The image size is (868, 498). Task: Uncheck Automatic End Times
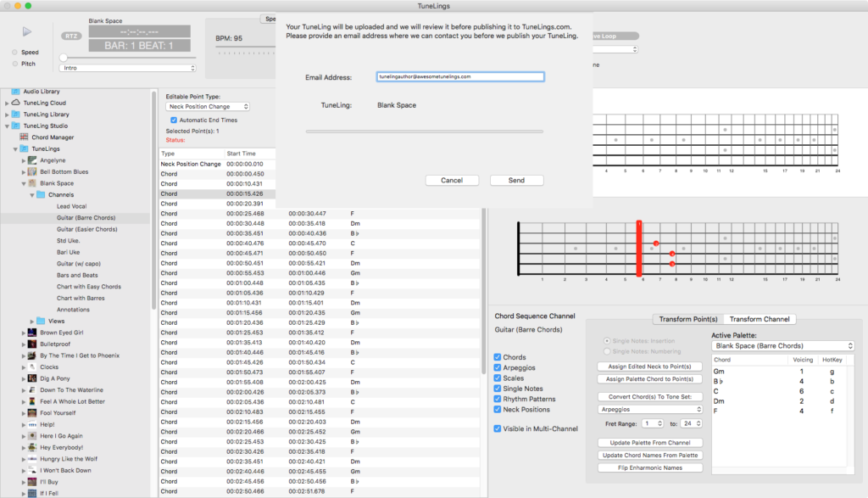point(173,120)
